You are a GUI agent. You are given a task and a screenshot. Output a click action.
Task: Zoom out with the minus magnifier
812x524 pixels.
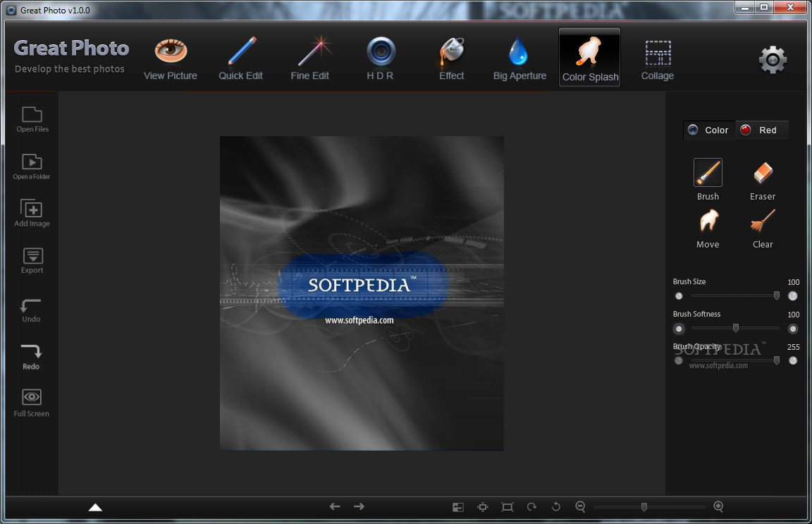pos(581,507)
